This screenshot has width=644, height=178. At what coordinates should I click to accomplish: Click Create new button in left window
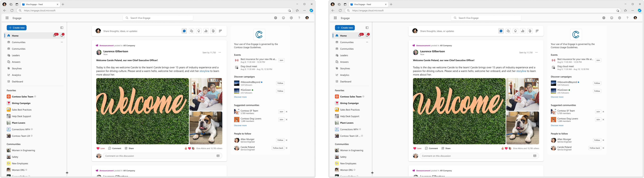tap(17, 28)
